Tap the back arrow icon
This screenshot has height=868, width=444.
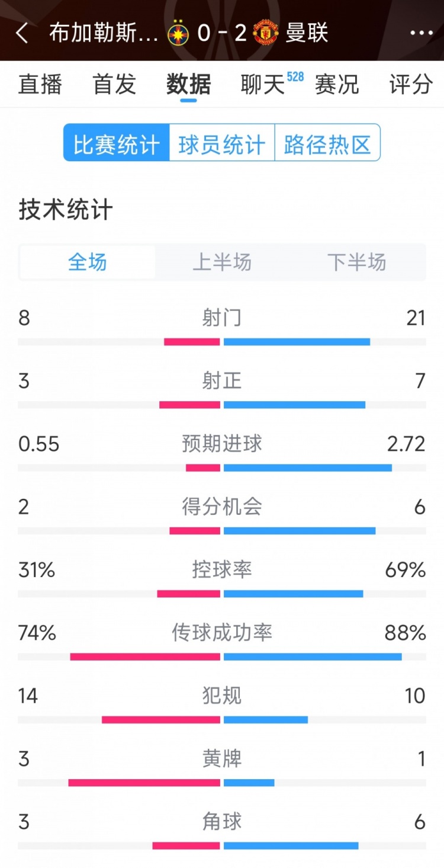22,33
